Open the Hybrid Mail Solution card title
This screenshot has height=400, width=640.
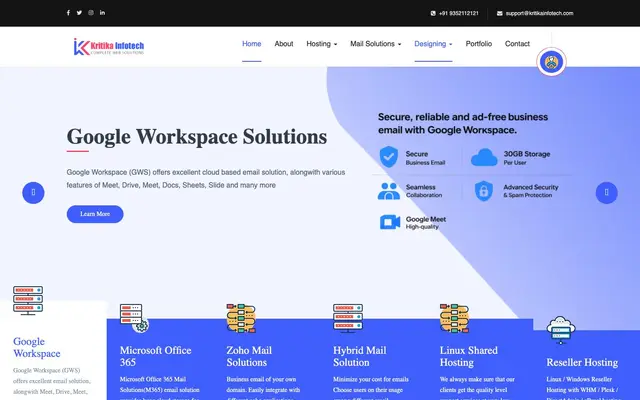[x=360, y=356]
